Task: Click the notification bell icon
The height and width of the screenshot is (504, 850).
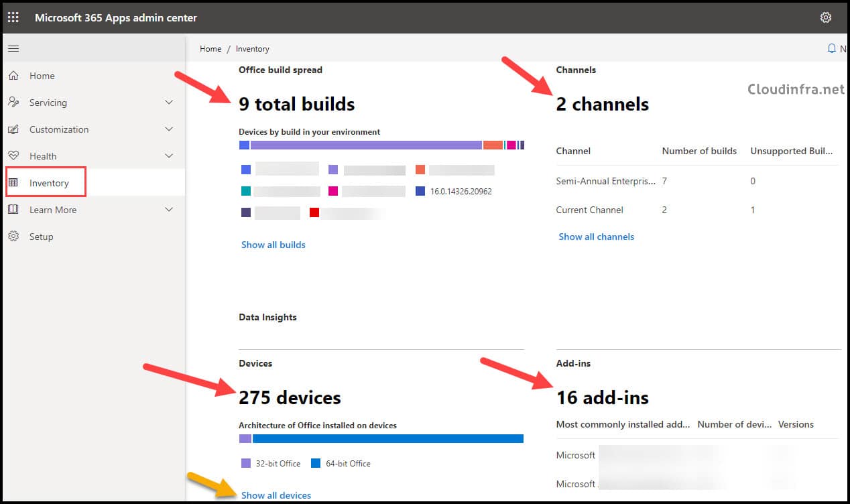Action: pyautogui.click(x=832, y=49)
